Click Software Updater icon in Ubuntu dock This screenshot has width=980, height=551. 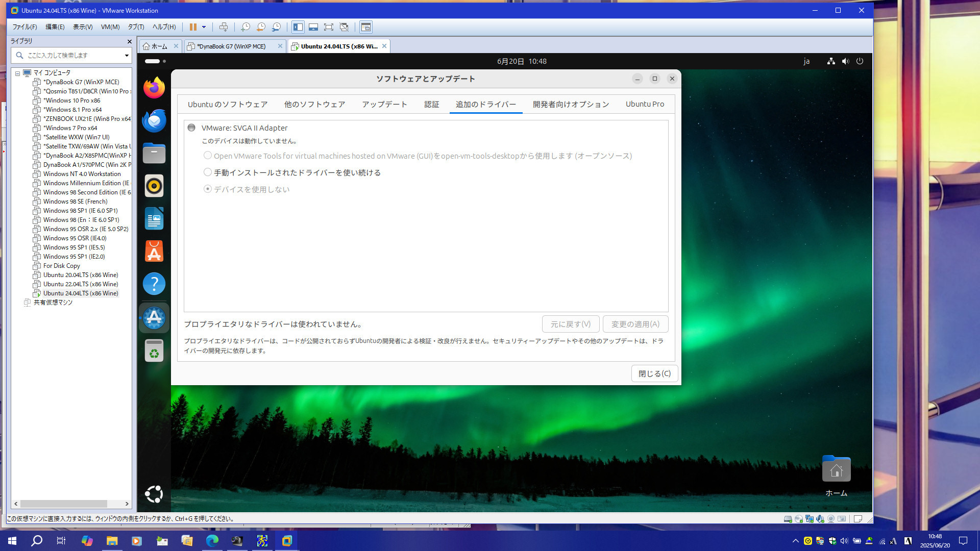tap(154, 318)
